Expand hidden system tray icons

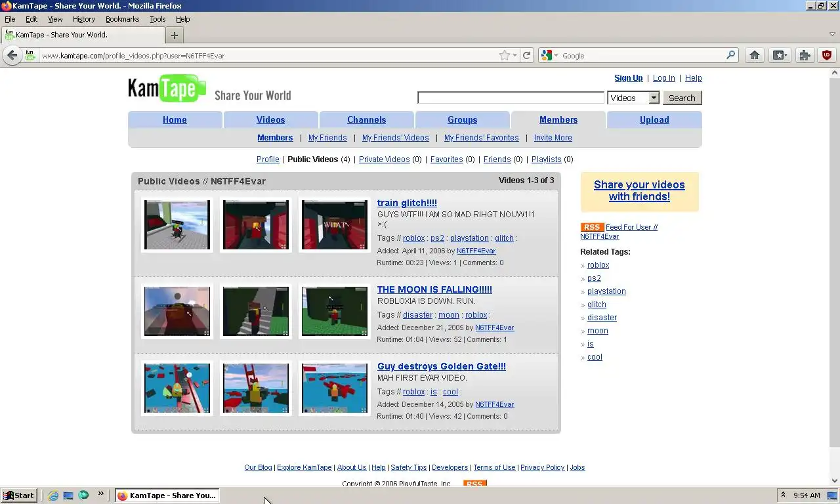(782, 495)
